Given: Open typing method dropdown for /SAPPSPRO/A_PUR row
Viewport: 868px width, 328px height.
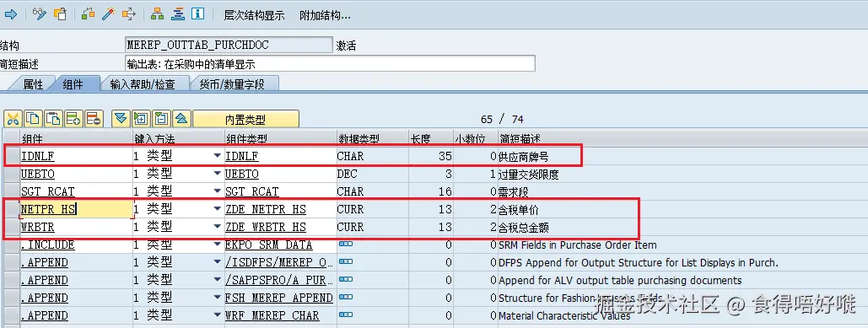Looking at the screenshot, I should point(218,281).
